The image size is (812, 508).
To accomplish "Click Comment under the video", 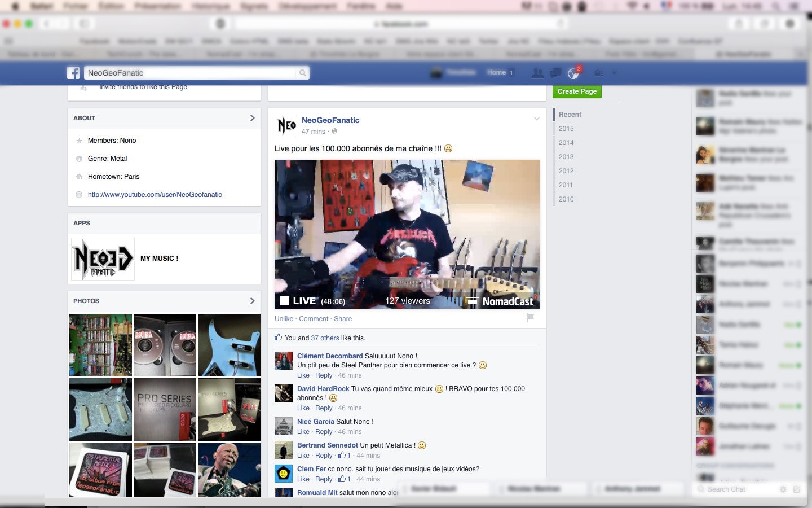I will (314, 319).
